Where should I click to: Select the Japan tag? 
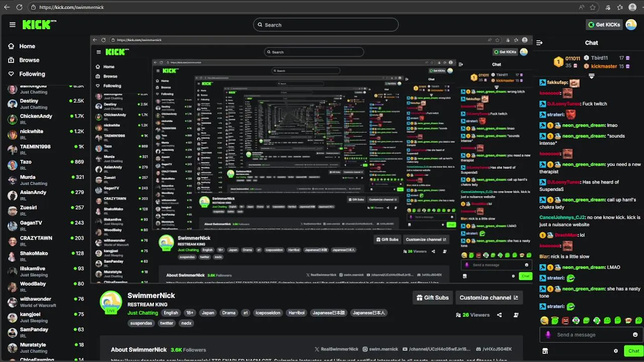click(x=208, y=313)
